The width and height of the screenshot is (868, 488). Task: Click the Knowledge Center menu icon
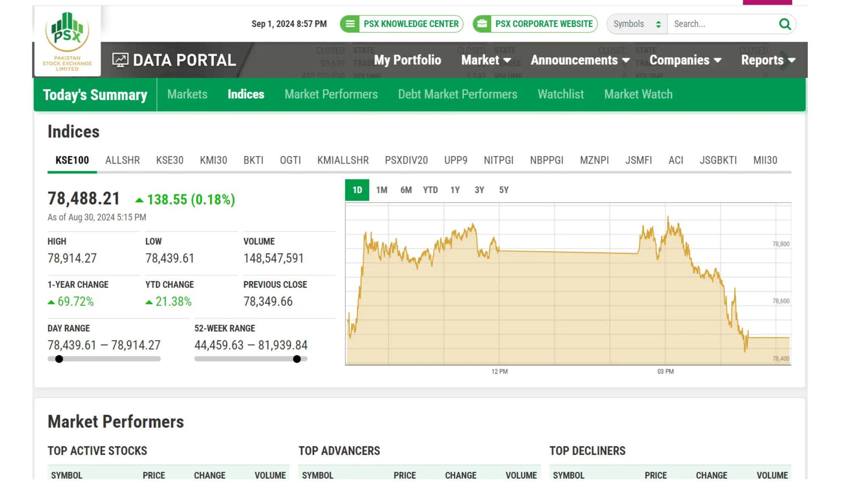[x=350, y=24]
